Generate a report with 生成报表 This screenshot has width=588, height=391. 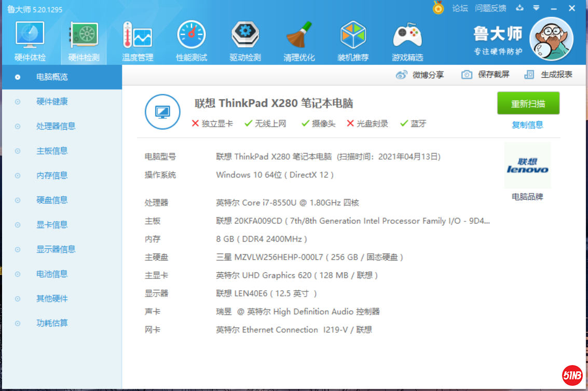point(549,75)
